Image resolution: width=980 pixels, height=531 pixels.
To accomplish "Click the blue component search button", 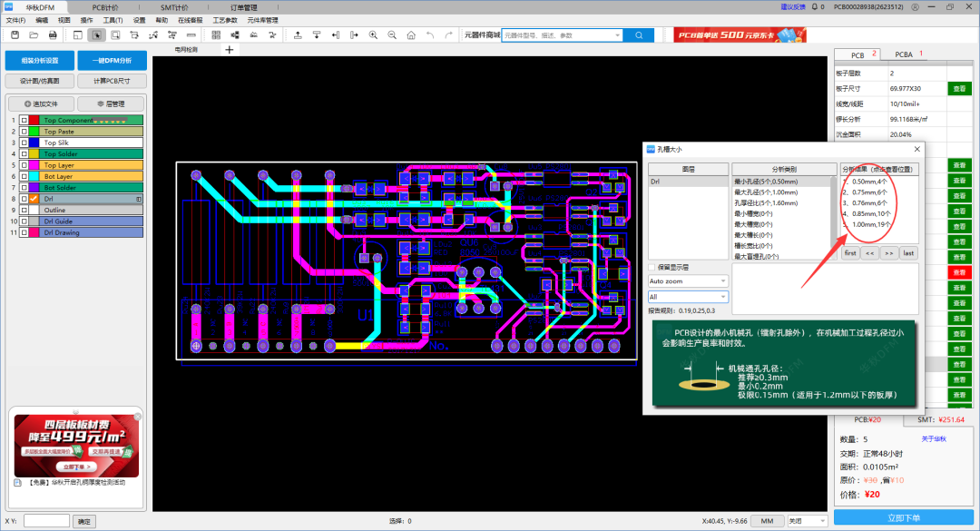I will (638, 34).
